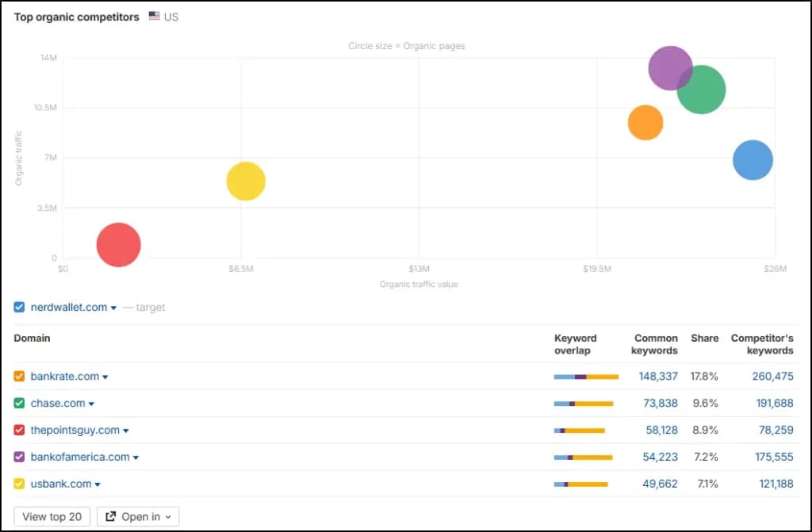This screenshot has width=812, height=532.
Task: Toggle the bankrate.com orange checkbox
Action: pyautogui.click(x=19, y=376)
